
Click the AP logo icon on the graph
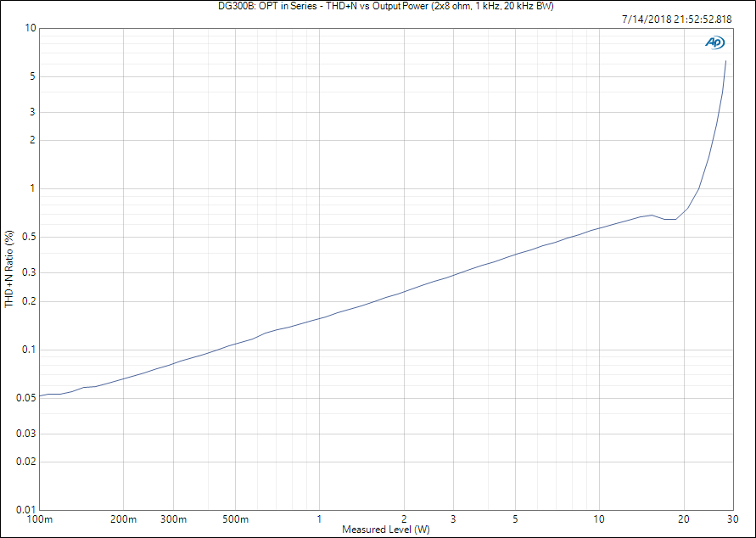pyautogui.click(x=714, y=43)
